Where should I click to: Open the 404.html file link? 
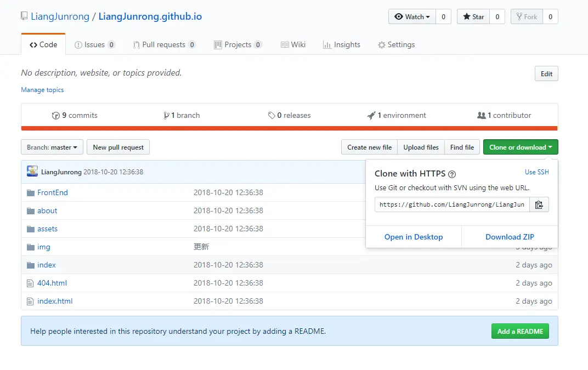(52, 283)
